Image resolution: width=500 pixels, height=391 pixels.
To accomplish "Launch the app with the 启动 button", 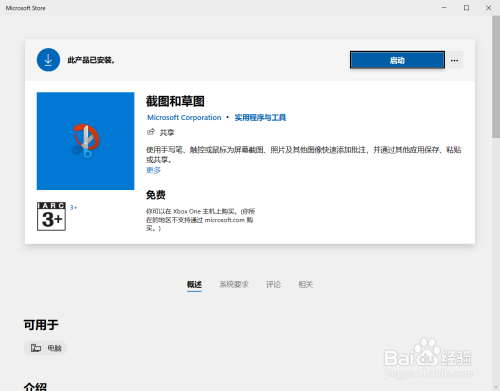I will (397, 60).
